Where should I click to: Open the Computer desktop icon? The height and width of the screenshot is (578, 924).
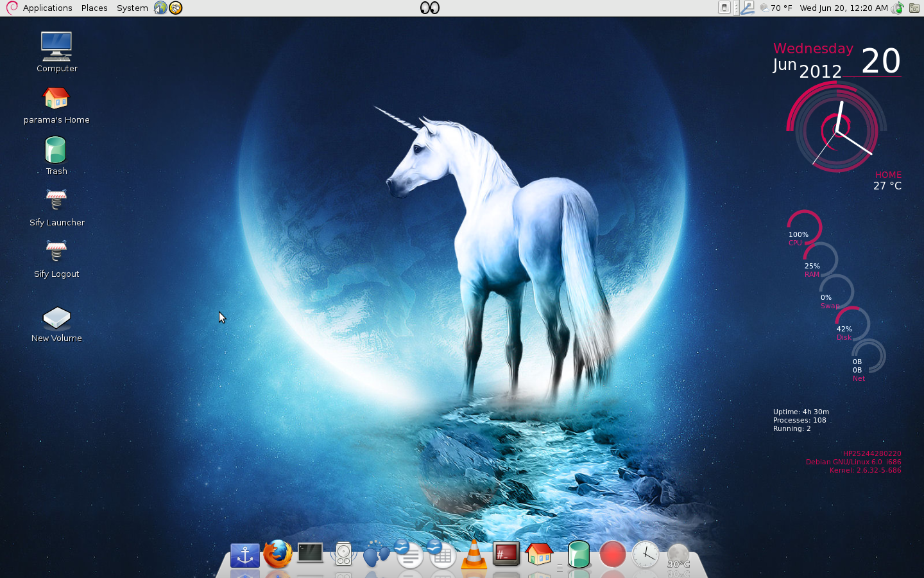(56, 53)
